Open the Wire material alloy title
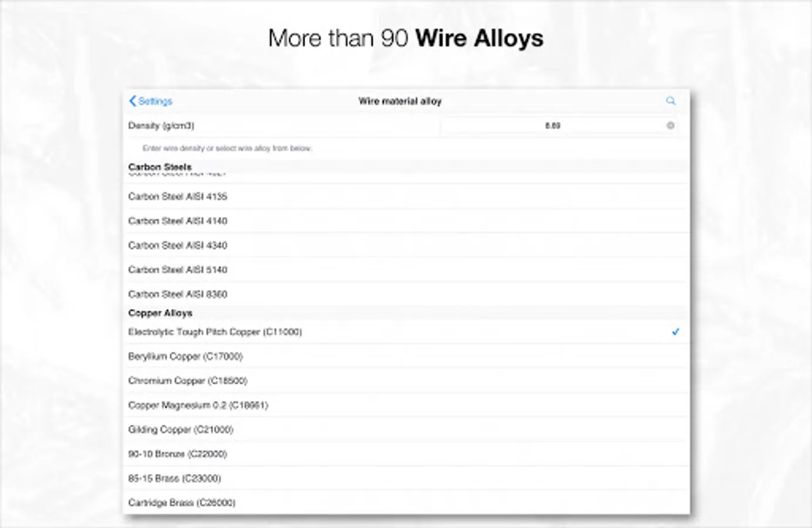The height and width of the screenshot is (528, 812). [x=400, y=101]
